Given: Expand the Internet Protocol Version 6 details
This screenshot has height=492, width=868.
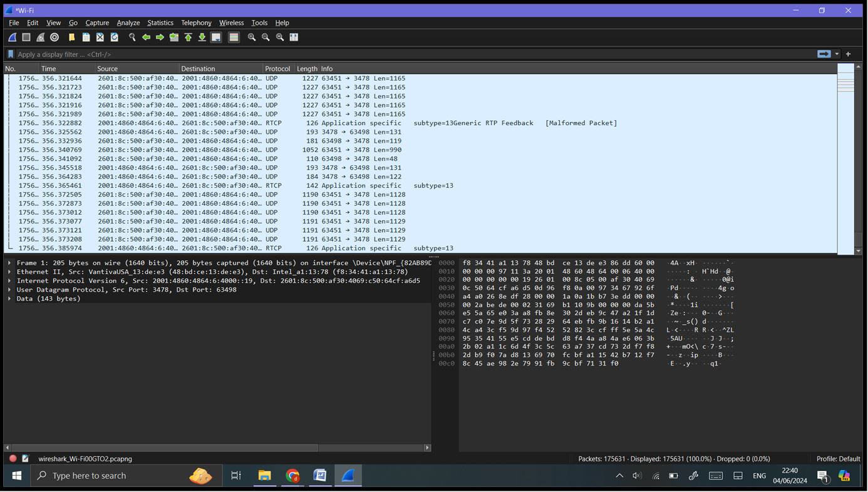Looking at the screenshot, I should [9, 280].
